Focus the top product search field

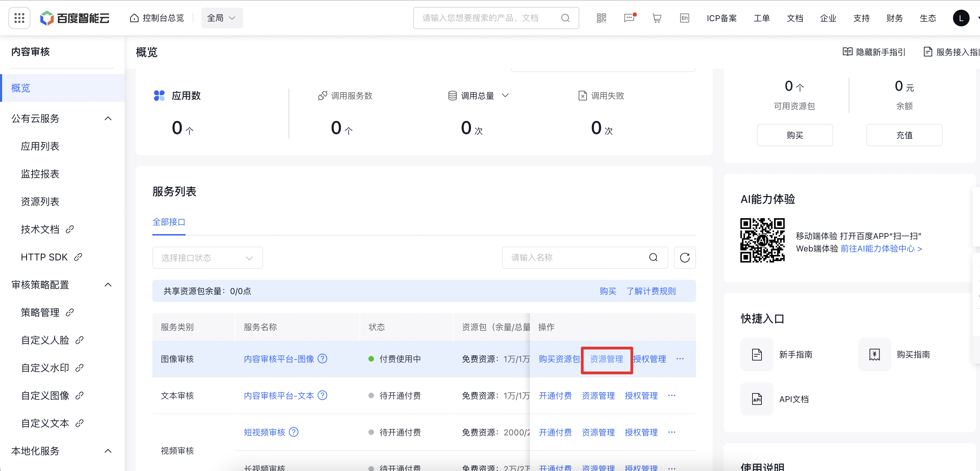pos(496,18)
